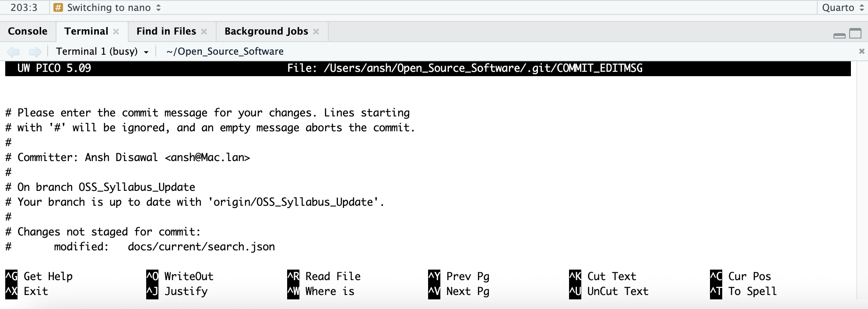Click the forward arrow in terminal toolbar
The height and width of the screenshot is (309, 868).
pos(35,52)
